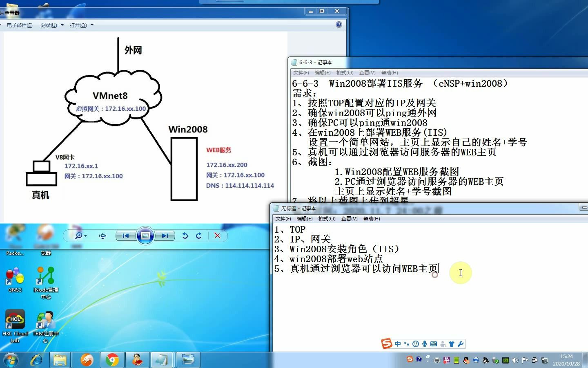
Task: Click Show Desktop button at taskbar end
Action: pos(585,360)
